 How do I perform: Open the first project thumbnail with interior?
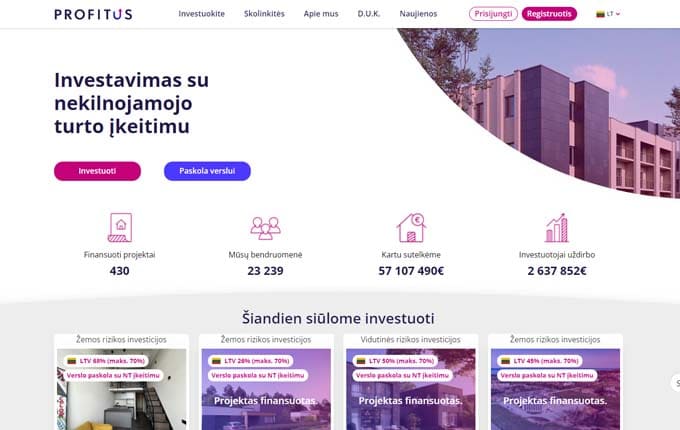tap(121, 389)
